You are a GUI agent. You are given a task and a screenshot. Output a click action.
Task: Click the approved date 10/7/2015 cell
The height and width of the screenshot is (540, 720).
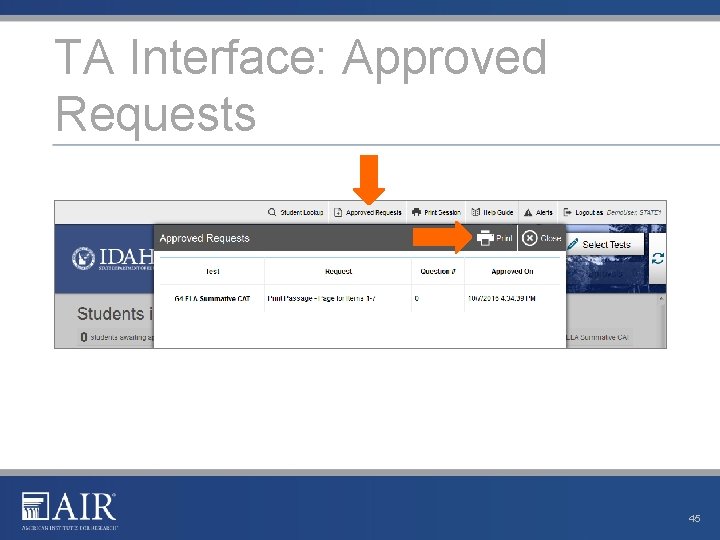(512, 298)
